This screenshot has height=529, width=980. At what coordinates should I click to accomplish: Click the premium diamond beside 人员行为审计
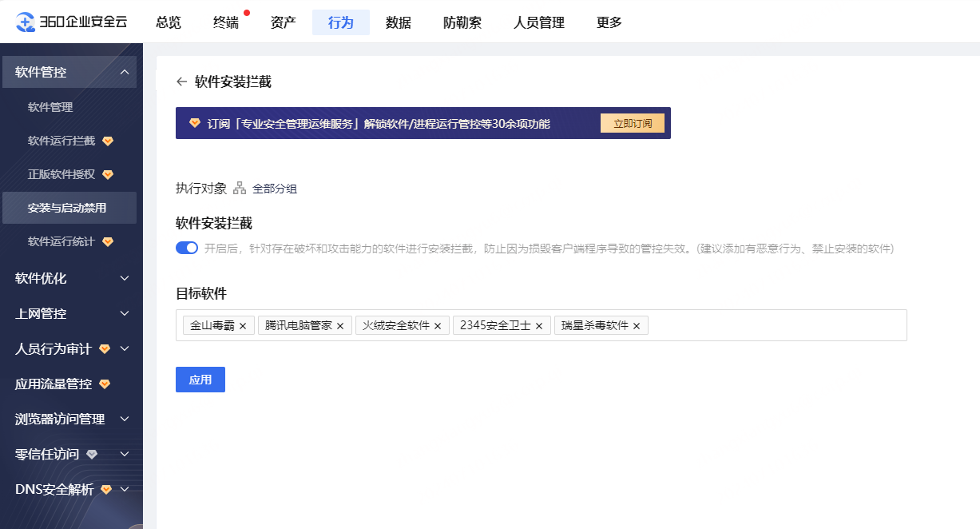(x=105, y=349)
